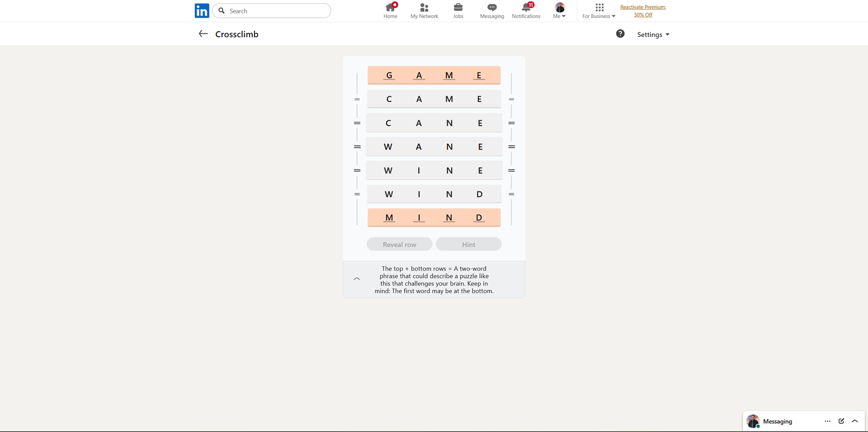Open the help question mark icon
This screenshot has height=432, width=868.
[620, 34]
